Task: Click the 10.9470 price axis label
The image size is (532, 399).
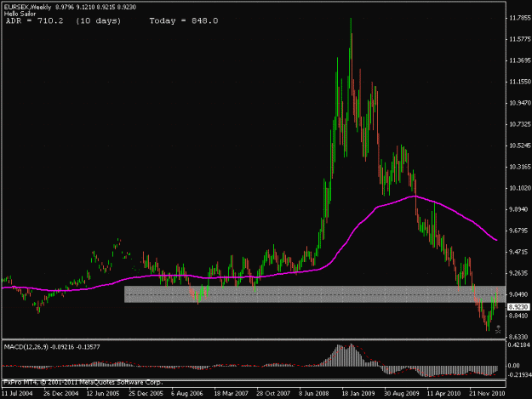Action: (520, 103)
